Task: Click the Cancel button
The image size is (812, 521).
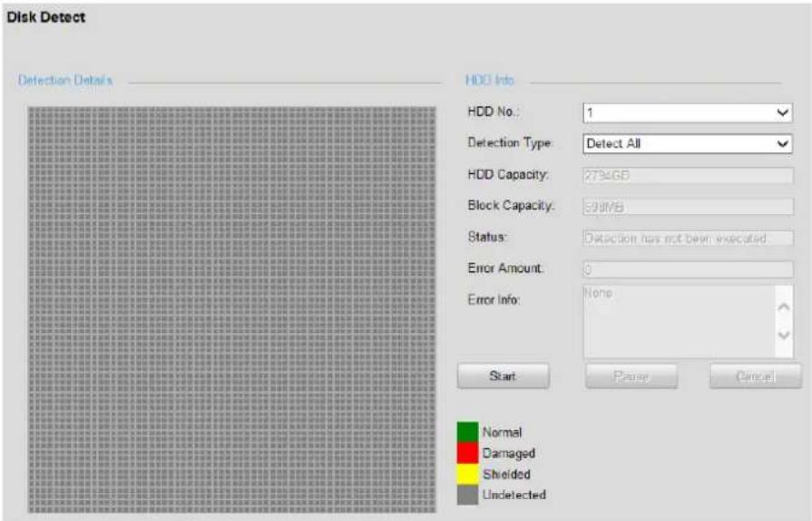Action: pyautogui.click(x=755, y=376)
